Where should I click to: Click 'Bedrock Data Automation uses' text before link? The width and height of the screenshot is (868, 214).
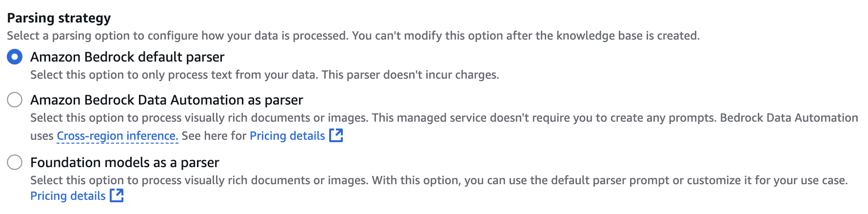click(x=789, y=118)
